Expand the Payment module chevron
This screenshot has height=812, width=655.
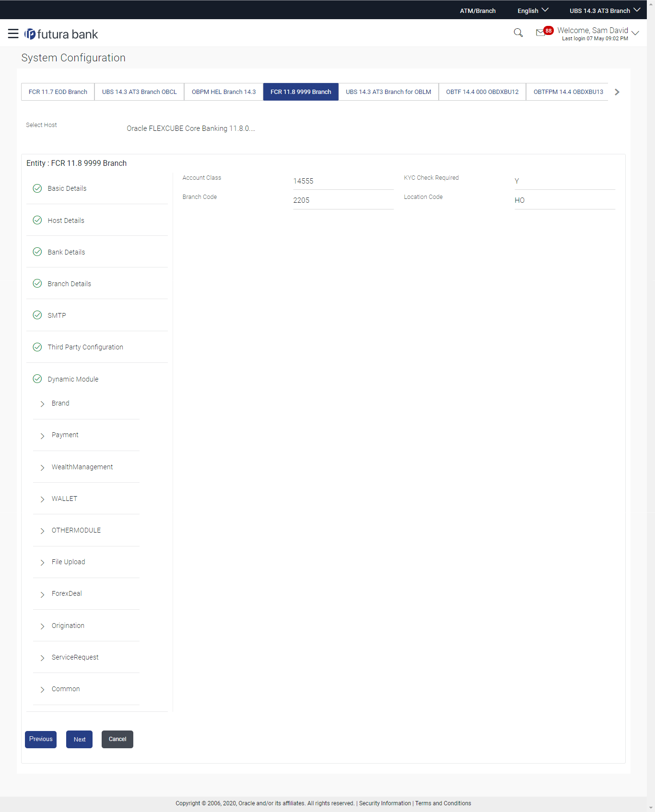coord(42,436)
